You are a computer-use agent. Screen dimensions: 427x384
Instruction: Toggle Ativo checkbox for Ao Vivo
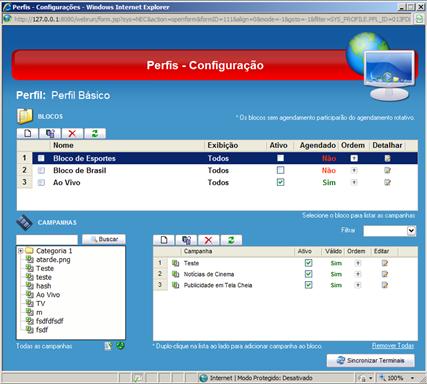(280, 182)
